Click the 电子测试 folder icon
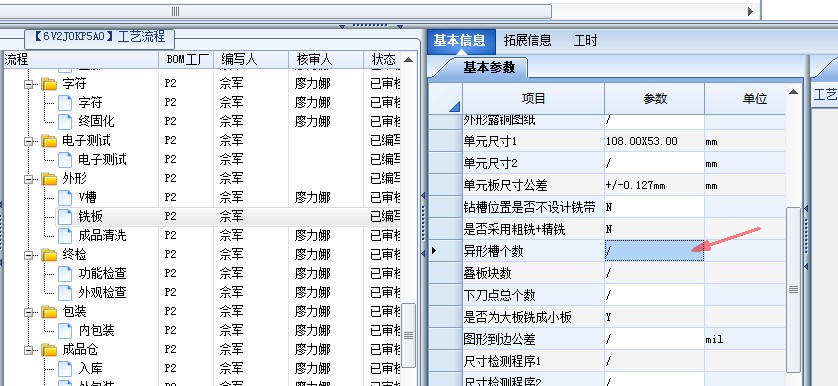This screenshot has width=838, height=386. coord(49,141)
